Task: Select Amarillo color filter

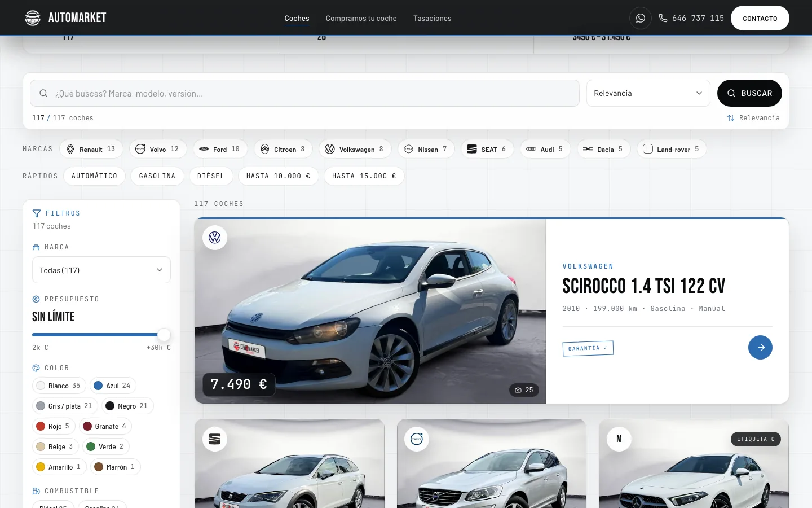Action: click(59, 467)
